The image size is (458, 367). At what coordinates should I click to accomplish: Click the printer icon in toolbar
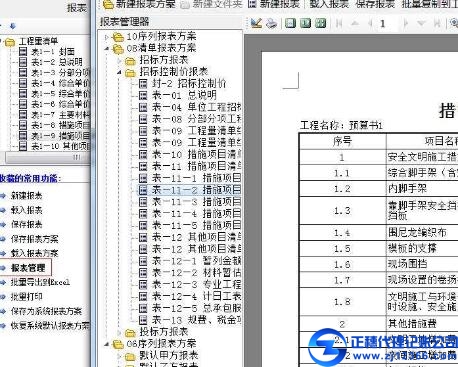click(271, 23)
